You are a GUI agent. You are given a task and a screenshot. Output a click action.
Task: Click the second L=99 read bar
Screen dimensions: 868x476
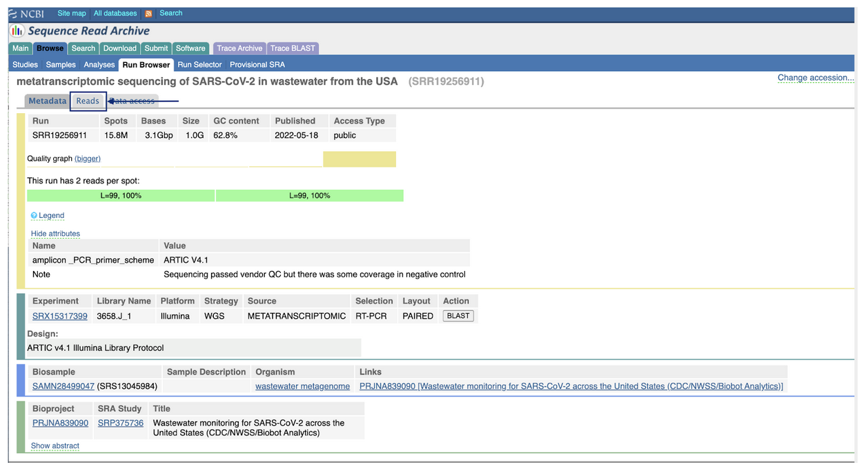pyautogui.click(x=310, y=196)
